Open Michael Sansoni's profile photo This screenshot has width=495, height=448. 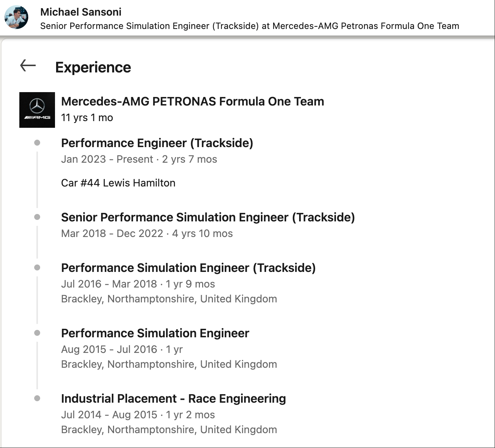16,17
